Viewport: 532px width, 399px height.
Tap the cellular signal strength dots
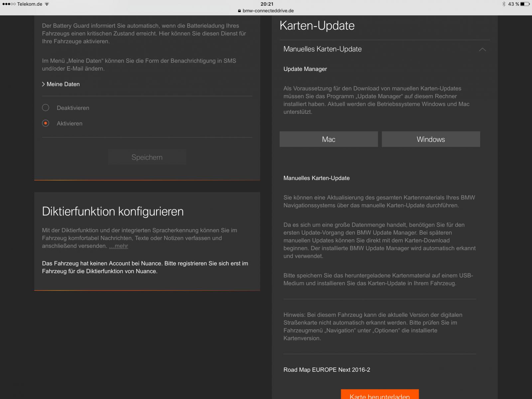point(9,4)
